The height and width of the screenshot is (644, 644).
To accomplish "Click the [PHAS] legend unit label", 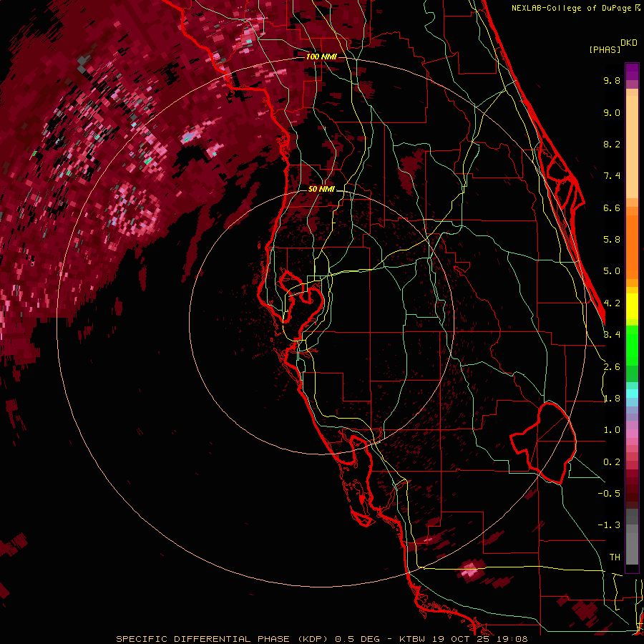I will (605, 49).
